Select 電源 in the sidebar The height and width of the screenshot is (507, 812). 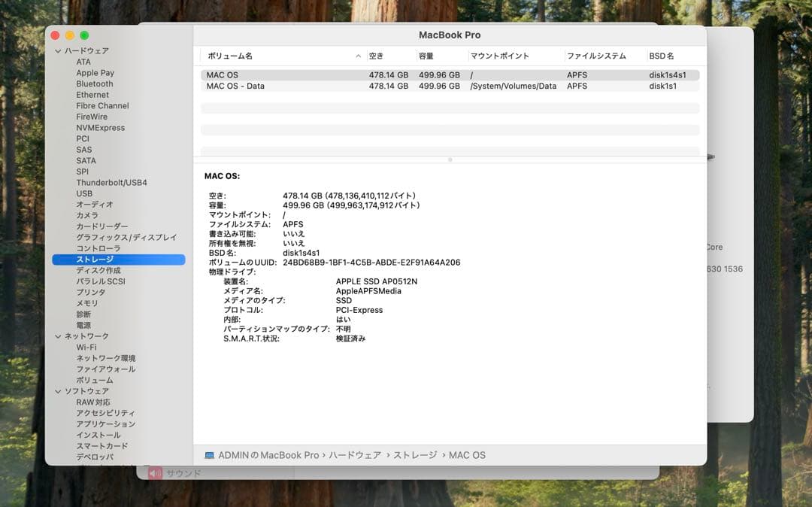click(83, 325)
